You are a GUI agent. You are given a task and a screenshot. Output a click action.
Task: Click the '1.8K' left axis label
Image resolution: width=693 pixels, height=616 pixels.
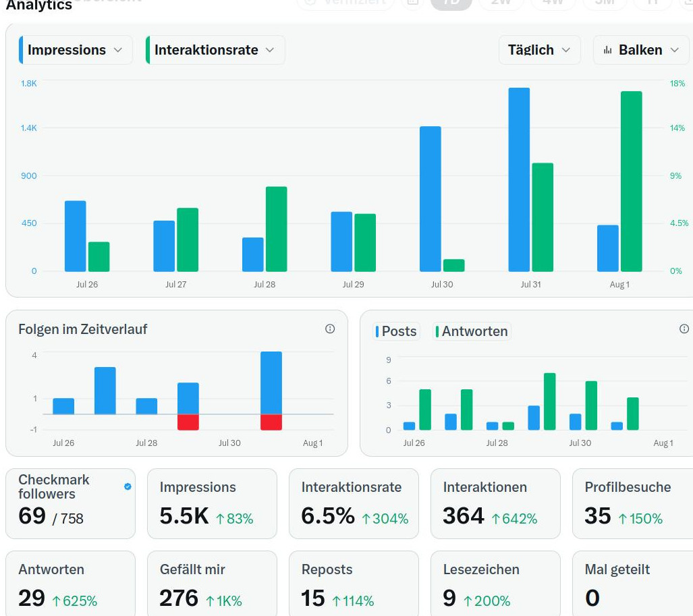coord(29,84)
